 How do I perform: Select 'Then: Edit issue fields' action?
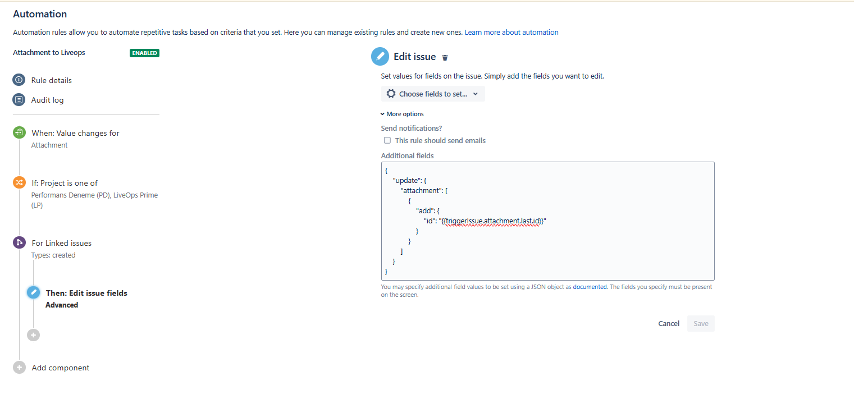[x=86, y=293]
